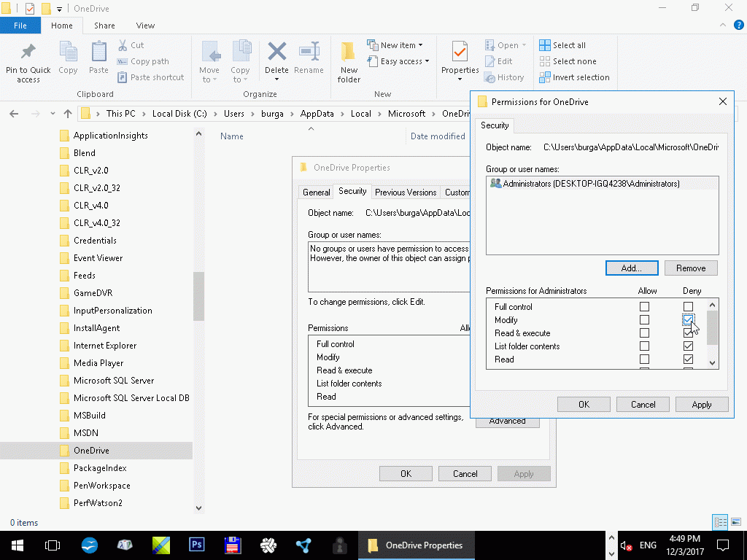Click Select all in ribbon
747x560 pixels.
562,45
